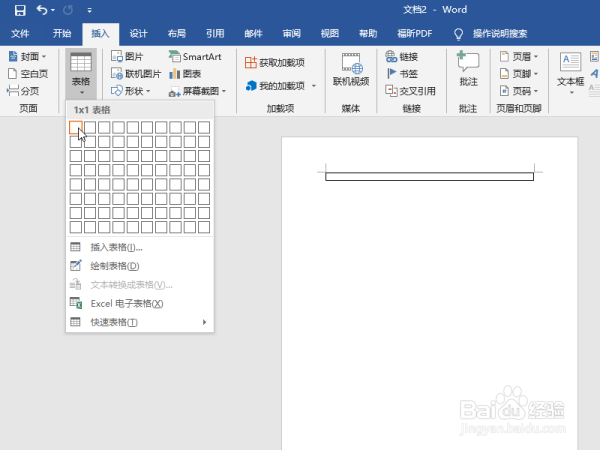This screenshot has width=600, height=450.
Task: Switch to the 帮助 ribbon tab
Action: (x=368, y=34)
